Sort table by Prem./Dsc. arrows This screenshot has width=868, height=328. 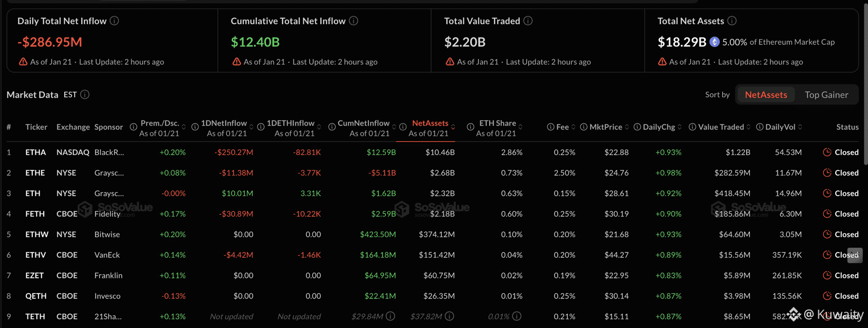click(184, 127)
